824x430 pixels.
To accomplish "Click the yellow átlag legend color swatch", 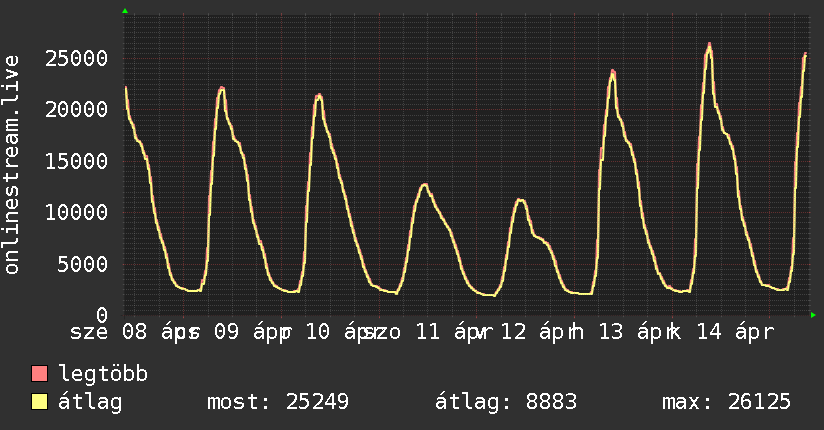I will click(x=39, y=402).
